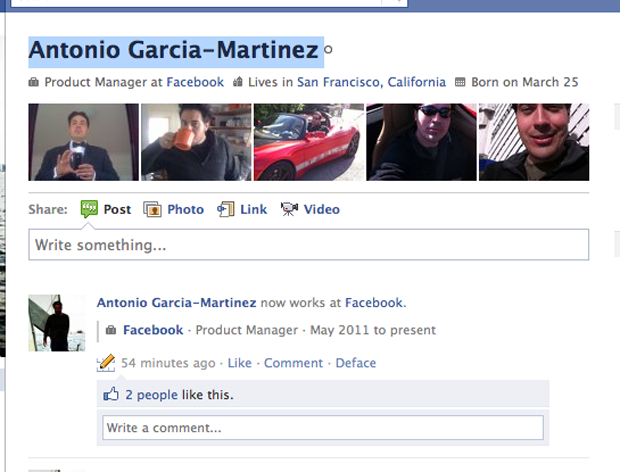Viewport: 620px width, 472px height.
Task: Open the Facebook employer link in header
Action: [x=195, y=82]
